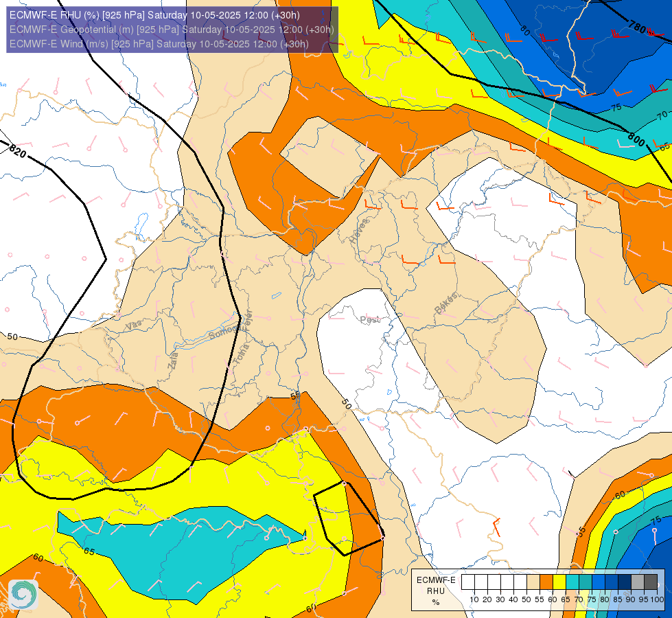Pick the bright blue 75–80 legend swatch
672x618 pixels.
599,582
